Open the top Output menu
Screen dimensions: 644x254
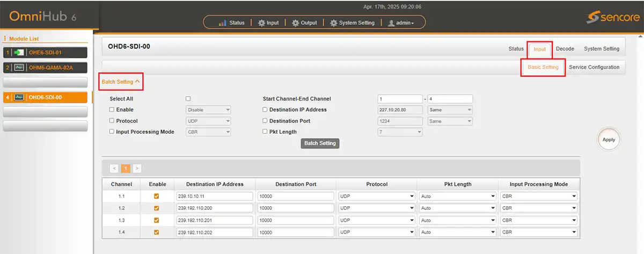click(x=304, y=23)
